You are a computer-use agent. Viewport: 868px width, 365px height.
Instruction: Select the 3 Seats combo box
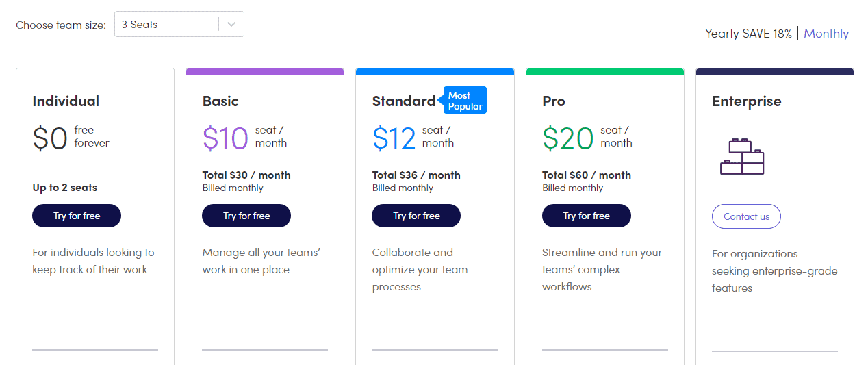point(179,25)
